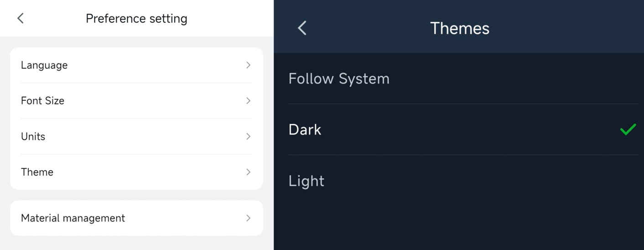Switch to the Light theme option

click(x=306, y=181)
